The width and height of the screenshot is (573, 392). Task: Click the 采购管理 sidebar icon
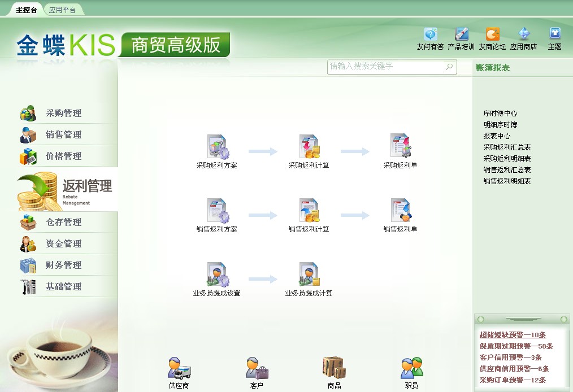28,114
